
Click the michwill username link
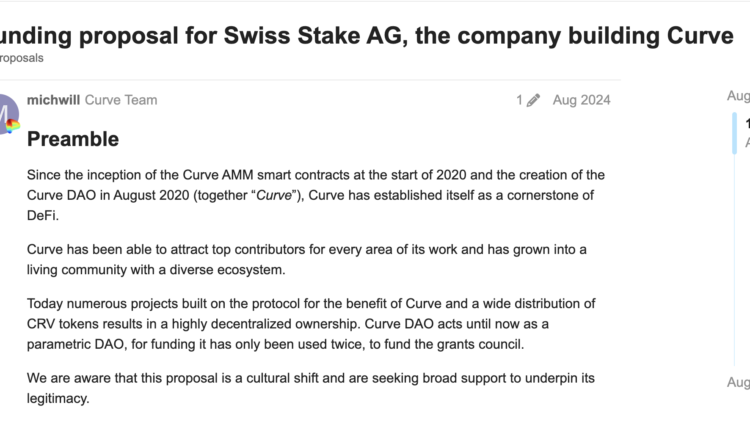tap(53, 100)
